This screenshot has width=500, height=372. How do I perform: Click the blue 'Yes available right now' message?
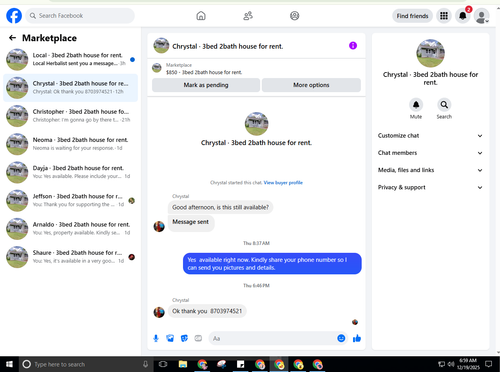(272, 264)
